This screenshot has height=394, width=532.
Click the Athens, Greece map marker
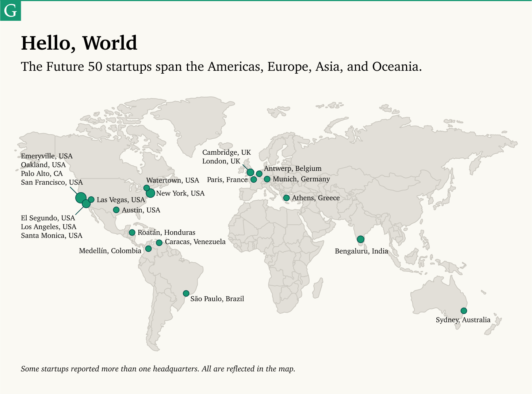(286, 197)
